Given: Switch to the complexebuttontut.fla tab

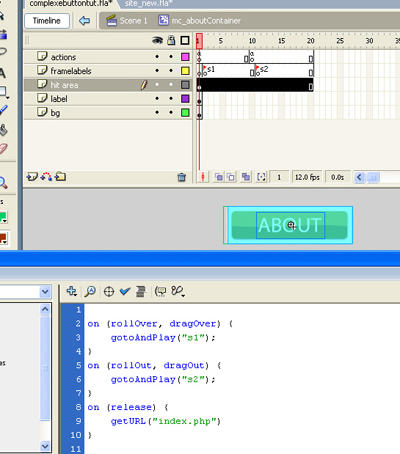Looking at the screenshot, I should (70, 4).
